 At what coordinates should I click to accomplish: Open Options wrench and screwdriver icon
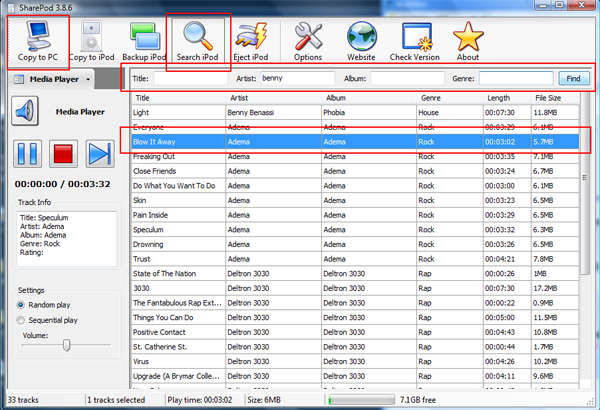coord(308,41)
